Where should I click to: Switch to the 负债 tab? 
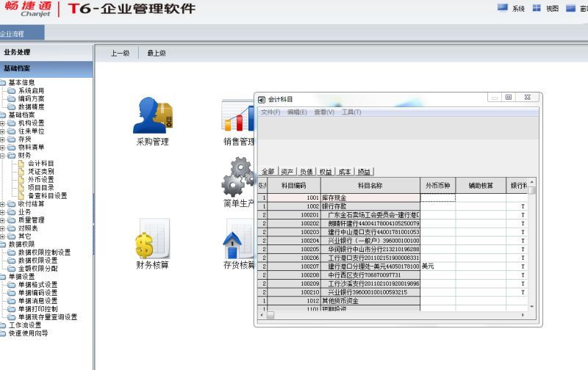tap(306, 172)
